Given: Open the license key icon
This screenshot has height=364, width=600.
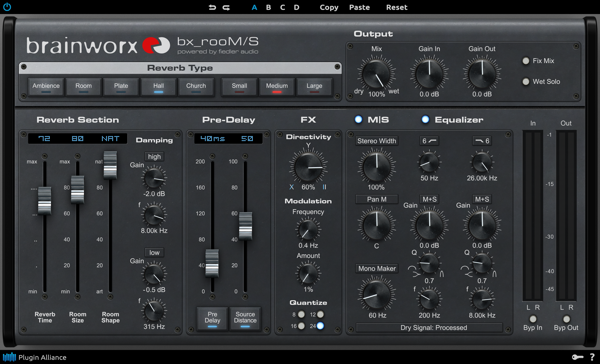Looking at the screenshot, I should point(578,357).
